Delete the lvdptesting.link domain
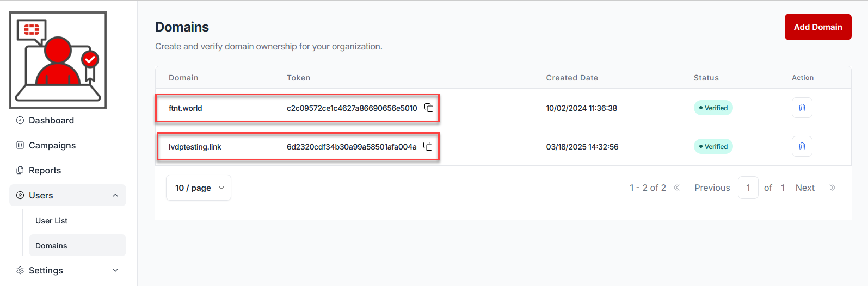Viewport: 868px width, 286px height. [x=802, y=146]
